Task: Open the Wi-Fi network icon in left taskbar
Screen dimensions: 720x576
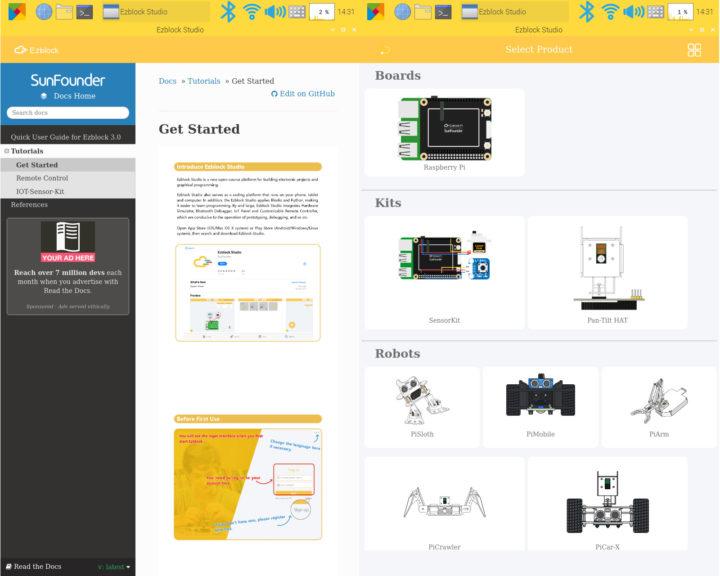Action: click(252, 11)
